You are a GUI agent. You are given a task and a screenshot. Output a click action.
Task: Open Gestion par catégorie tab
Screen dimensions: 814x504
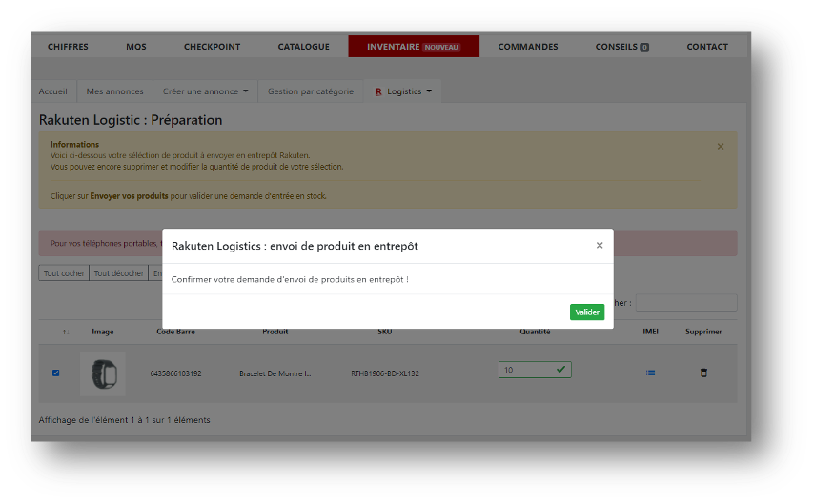point(310,91)
